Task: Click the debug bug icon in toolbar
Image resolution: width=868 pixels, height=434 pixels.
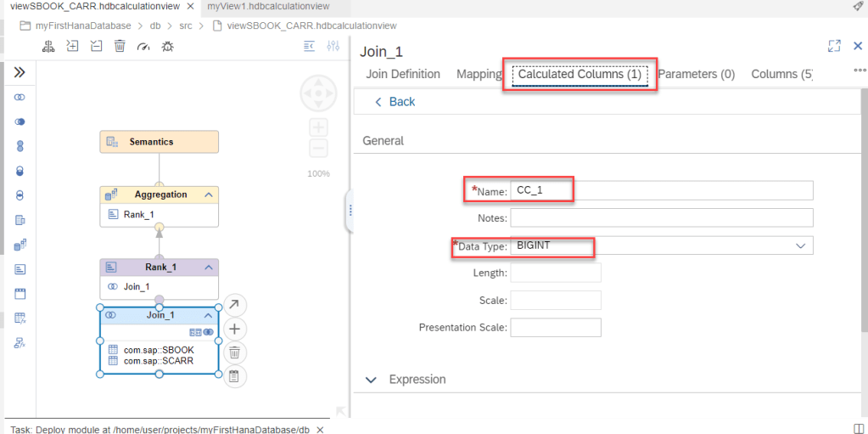Action: click(x=167, y=46)
